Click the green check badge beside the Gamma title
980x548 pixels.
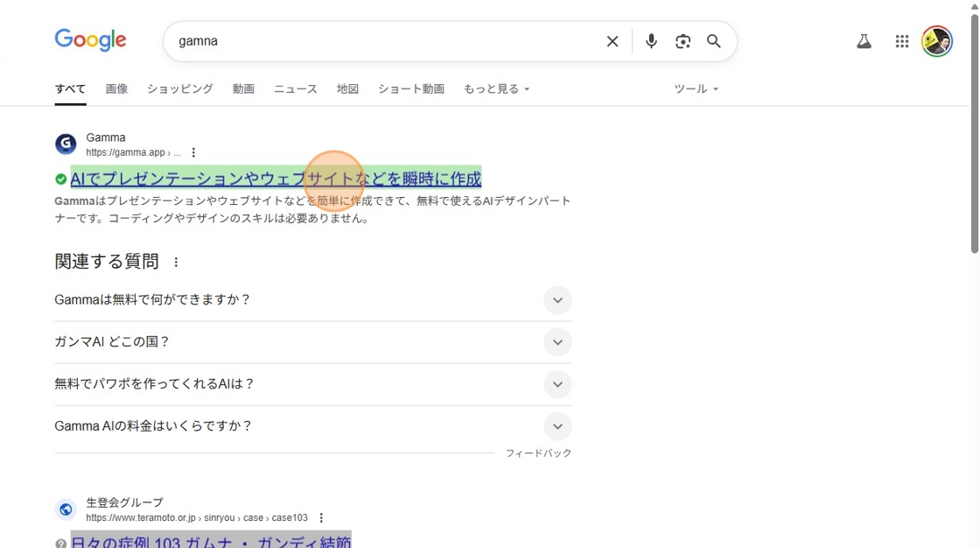60,179
